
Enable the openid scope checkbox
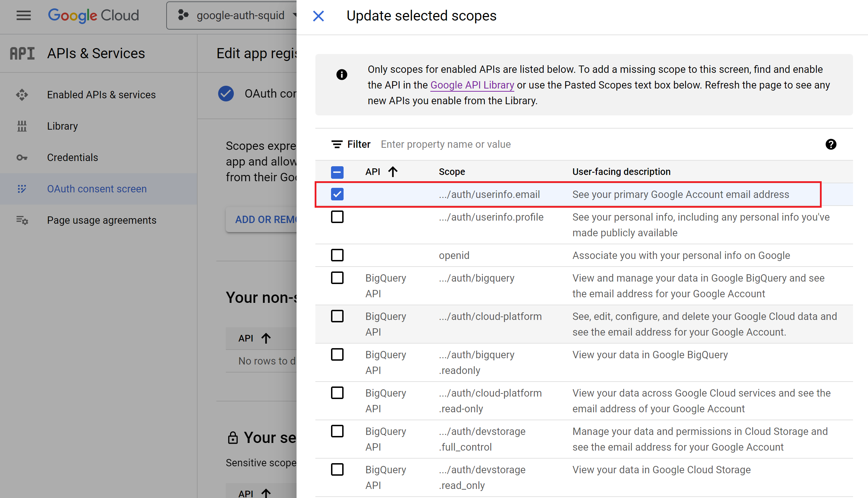(337, 255)
